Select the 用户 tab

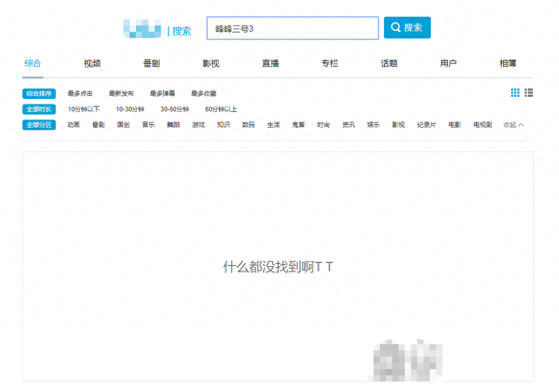449,64
